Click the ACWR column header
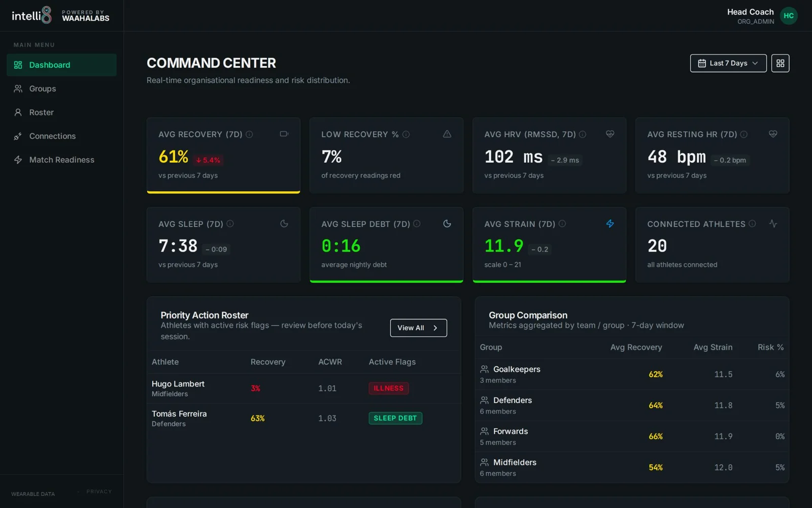Viewport: 812px width, 508px height. coord(330,362)
